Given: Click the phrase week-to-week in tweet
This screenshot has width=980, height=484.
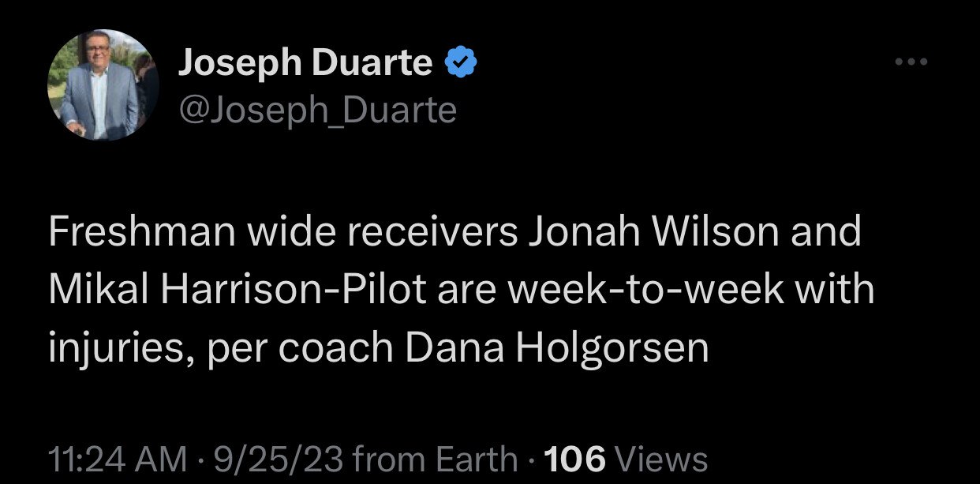Looking at the screenshot, I should point(645,290).
